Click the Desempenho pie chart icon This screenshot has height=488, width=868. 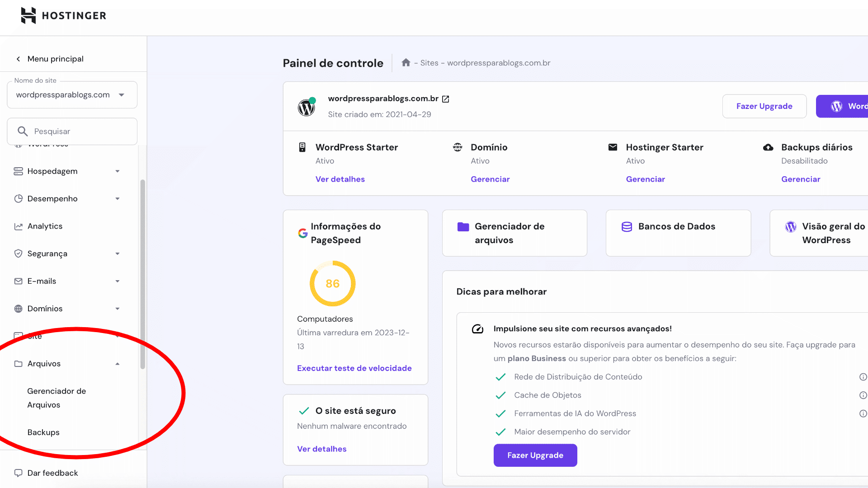(18, 199)
